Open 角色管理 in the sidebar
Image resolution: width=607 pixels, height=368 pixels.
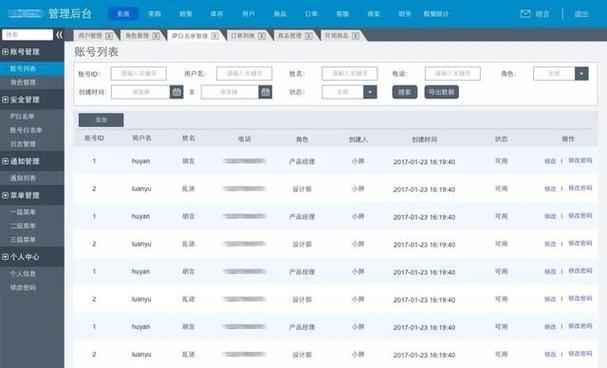[23, 82]
